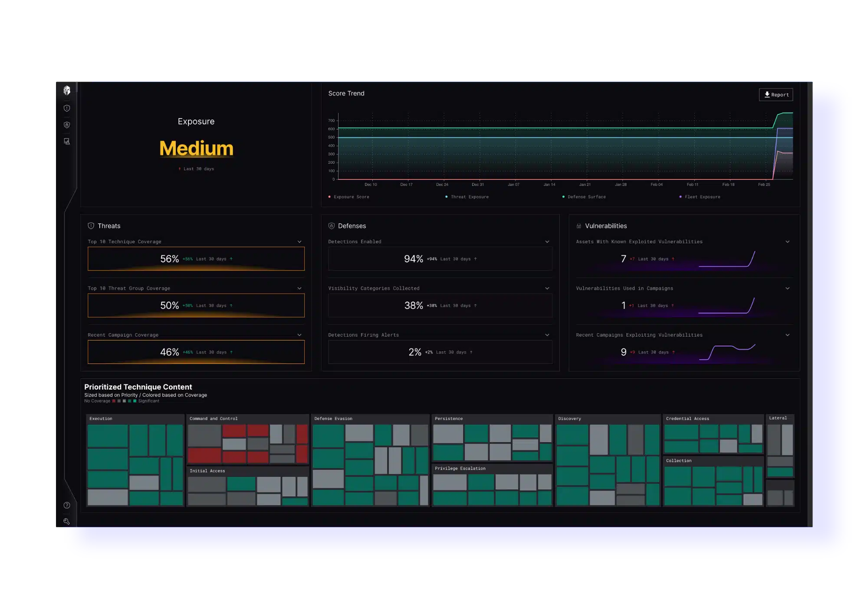This screenshot has height=608, width=868.
Task: Expand Detections Firing Alerts chevron
Action: pos(547,335)
